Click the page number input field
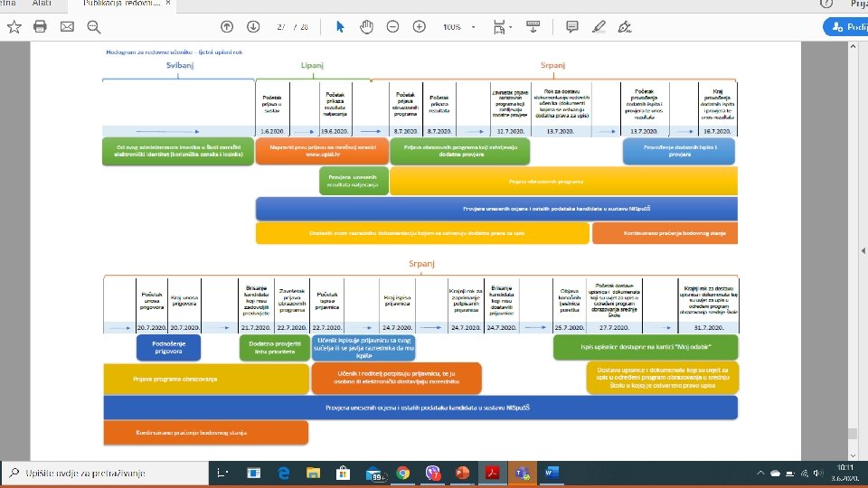The width and height of the screenshot is (868, 488). [280, 26]
